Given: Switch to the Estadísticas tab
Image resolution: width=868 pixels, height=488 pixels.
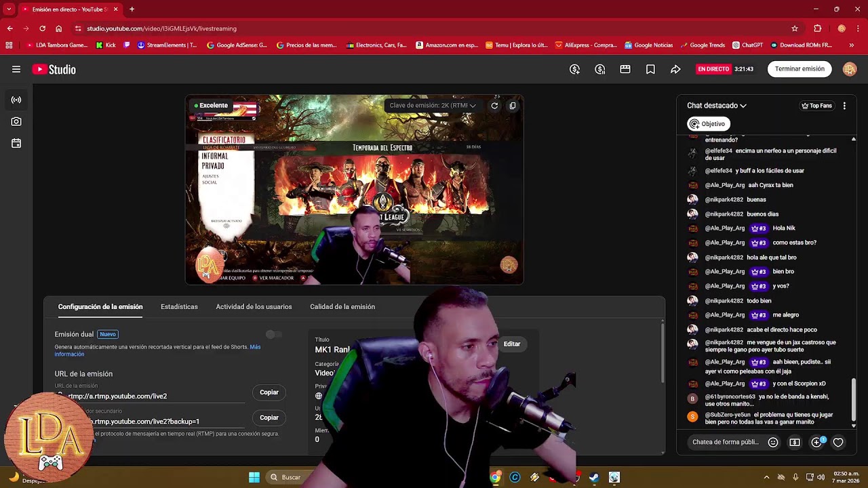Looking at the screenshot, I should coord(179,307).
